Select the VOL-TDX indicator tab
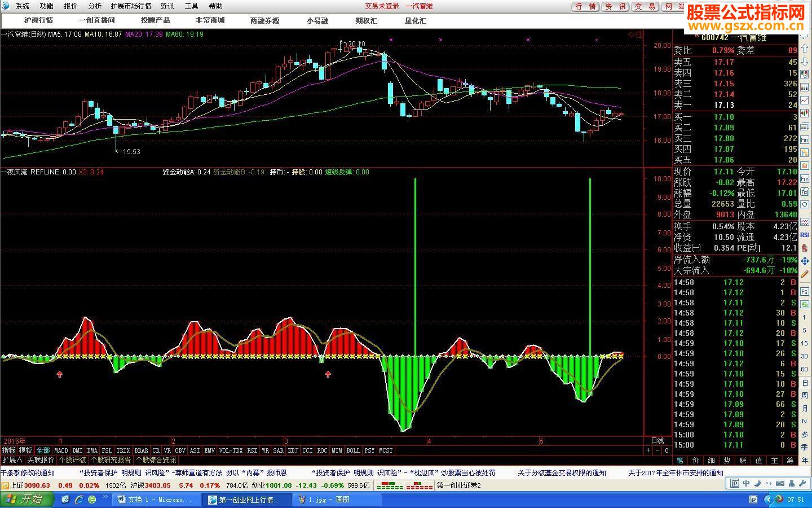 231,450
